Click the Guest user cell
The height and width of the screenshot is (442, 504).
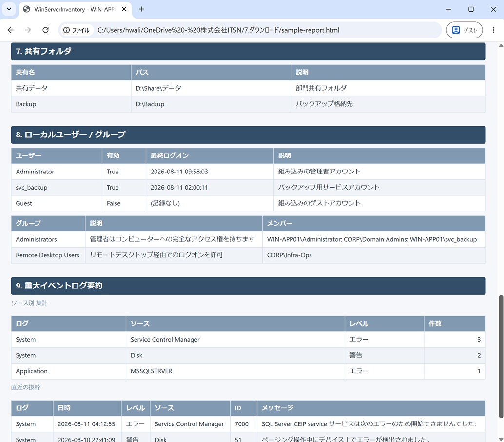click(57, 204)
